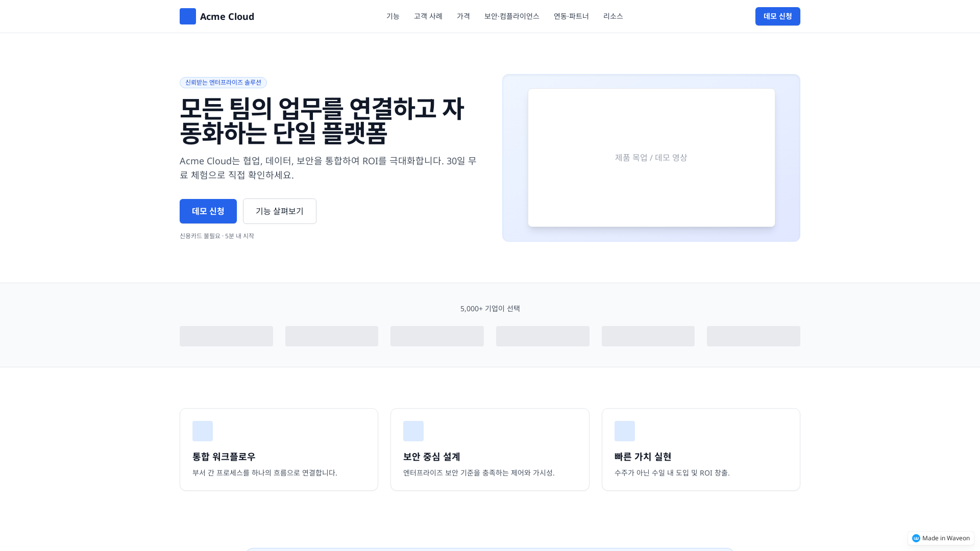Image resolution: width=980 pixels, height=551 pixels.
Task: Open the Made in Waveon link
Action: coord(940,538)
